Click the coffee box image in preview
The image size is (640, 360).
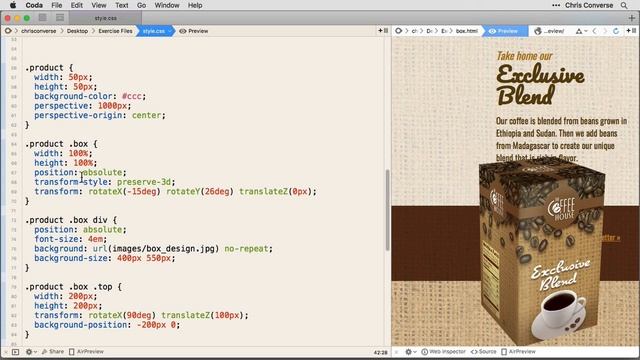pos(542,251)
